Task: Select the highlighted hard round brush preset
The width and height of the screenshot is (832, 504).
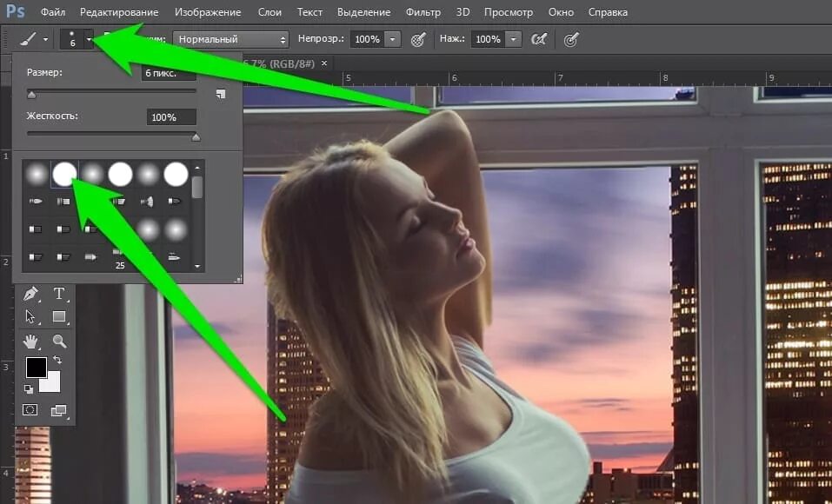Action: [64, 174]
